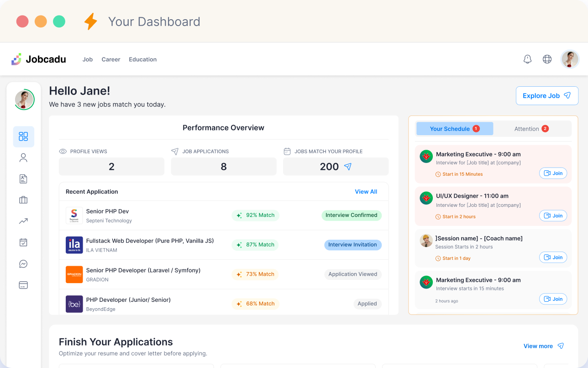Click the View more link
The height and width of the screenshot is (368, 588).
point(544,346)
